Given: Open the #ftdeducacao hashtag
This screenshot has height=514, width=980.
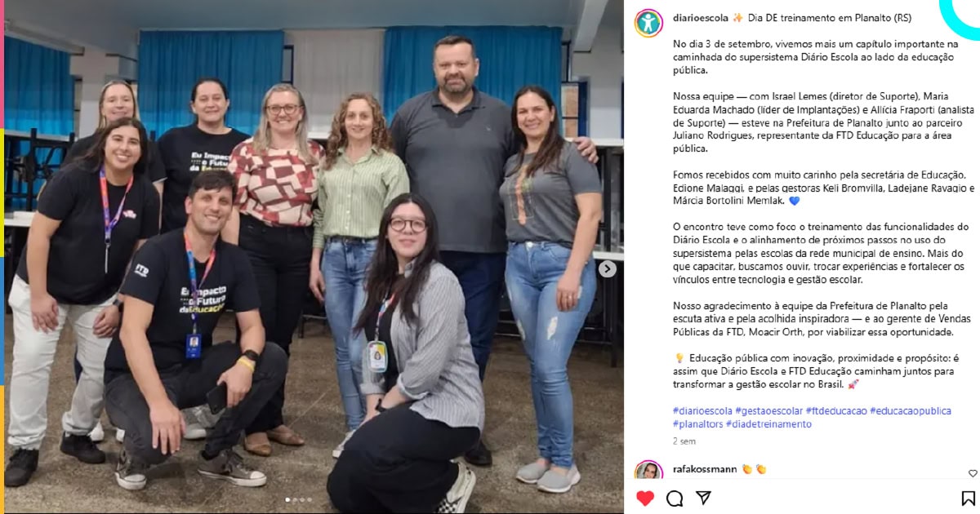Looking at the screenshot, I should tap(836, 411).
